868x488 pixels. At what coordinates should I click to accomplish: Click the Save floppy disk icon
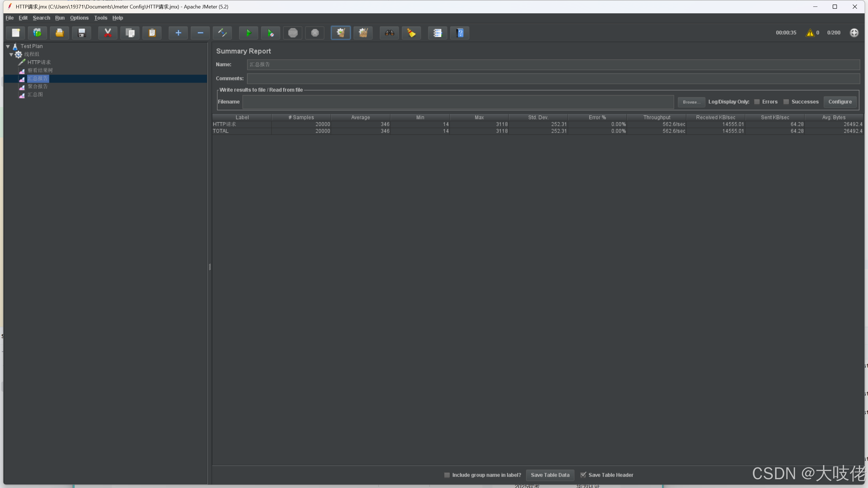(82, 33)
